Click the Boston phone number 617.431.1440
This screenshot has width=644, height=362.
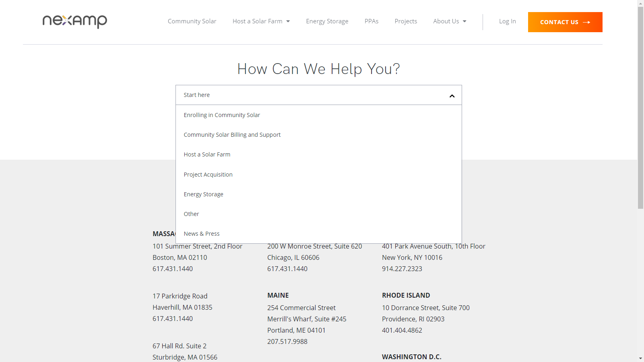[x=173, y=269]
